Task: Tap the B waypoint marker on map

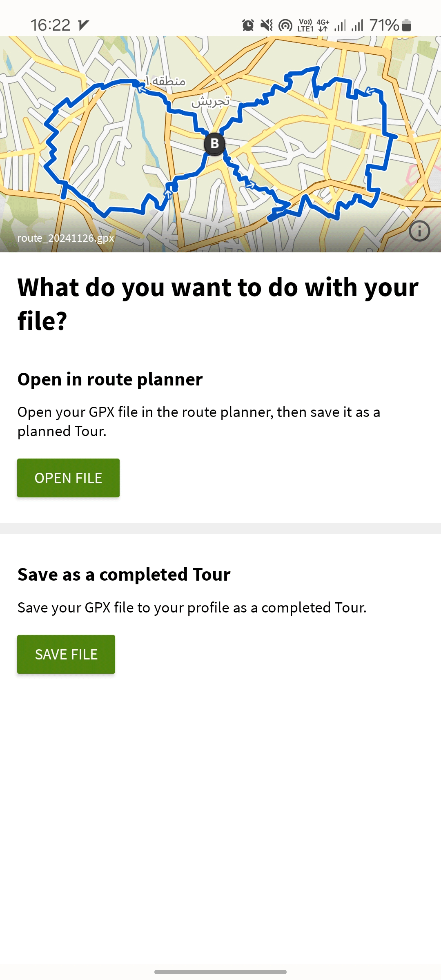Action: click(214, 144)
